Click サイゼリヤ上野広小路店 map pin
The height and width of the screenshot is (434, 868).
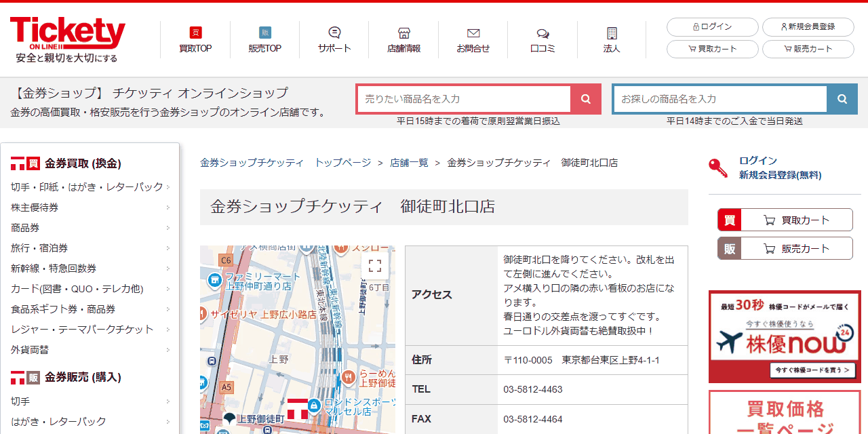(203, 314)
